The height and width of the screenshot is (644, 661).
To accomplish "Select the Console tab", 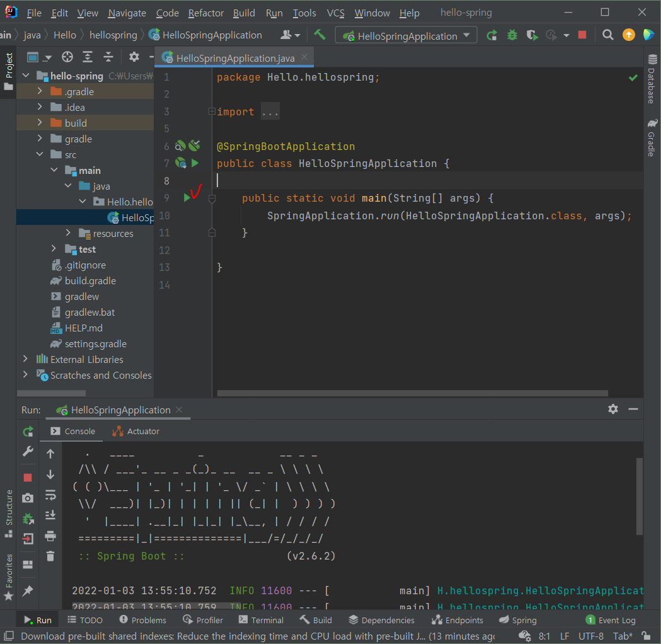I will point(72,431).
